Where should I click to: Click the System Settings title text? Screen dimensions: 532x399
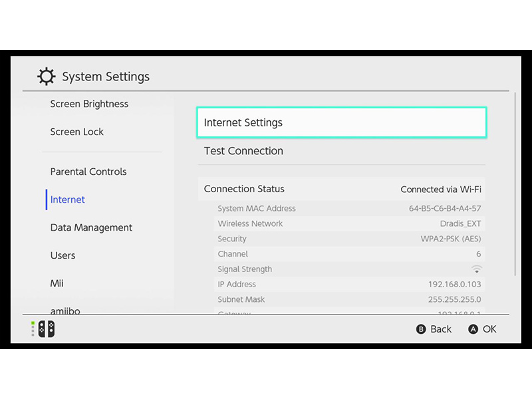(x=106, y=76)
